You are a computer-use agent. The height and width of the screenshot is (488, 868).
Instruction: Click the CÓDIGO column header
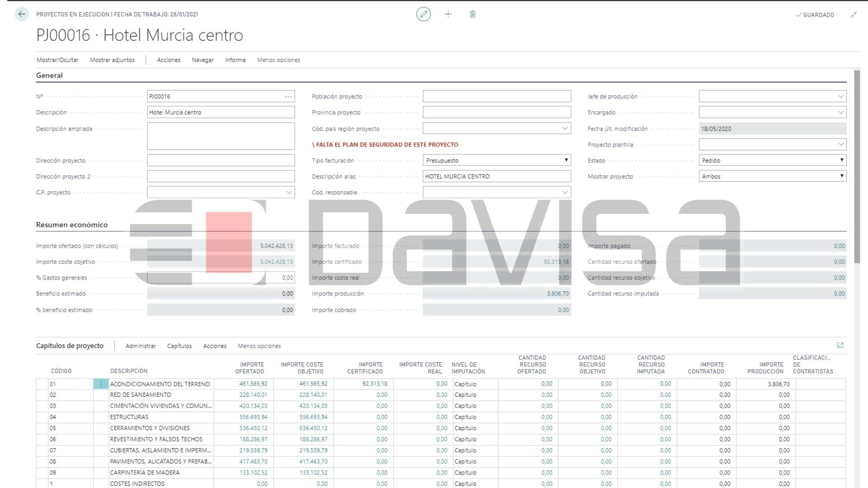[61, 371]
